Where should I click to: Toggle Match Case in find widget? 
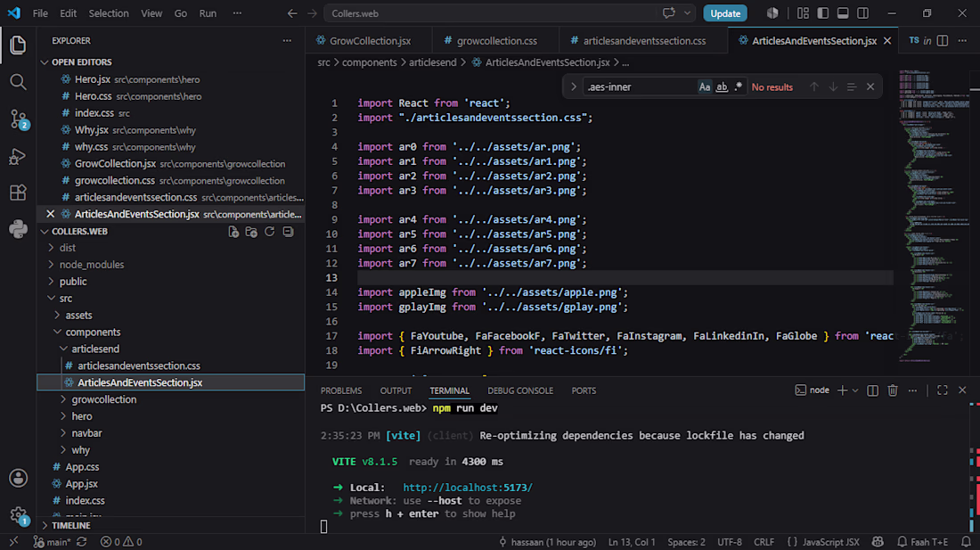(705, 86)
